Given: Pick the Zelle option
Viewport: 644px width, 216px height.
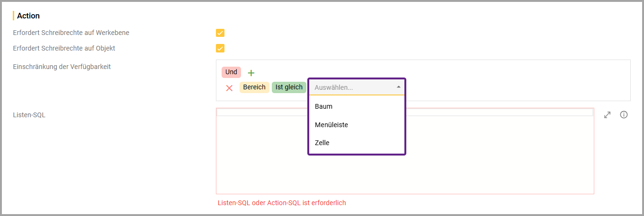Looking at the screenshot, I should (322, 143).
